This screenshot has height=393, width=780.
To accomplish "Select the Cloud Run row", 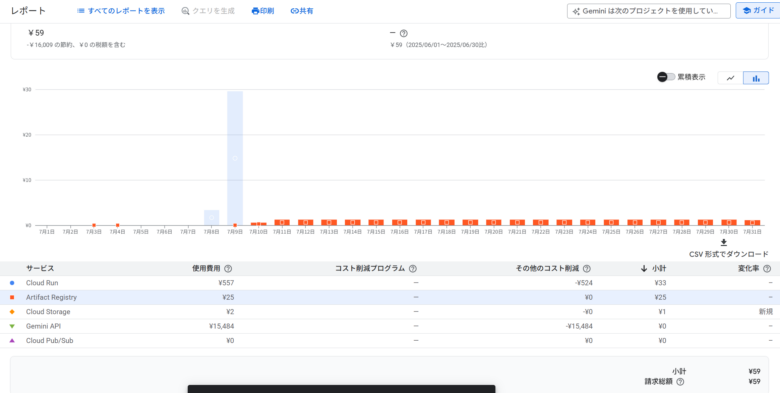I will [390, 283].
